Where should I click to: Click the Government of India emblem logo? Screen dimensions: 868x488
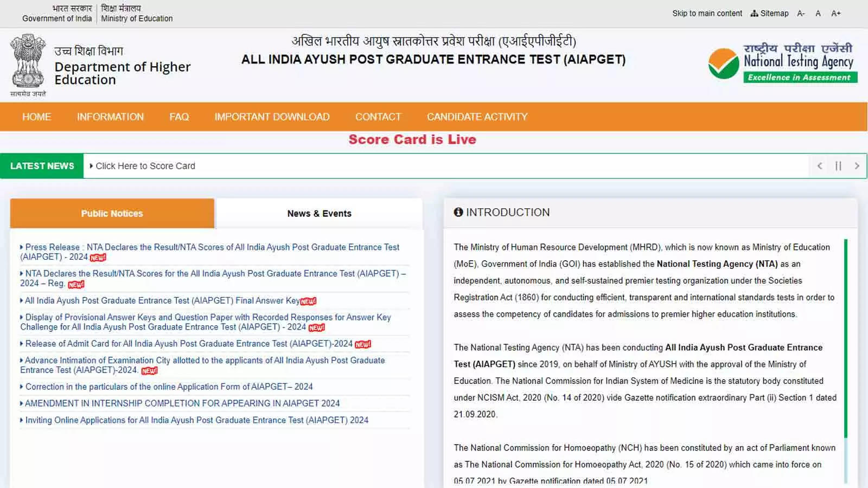[28, 65]
